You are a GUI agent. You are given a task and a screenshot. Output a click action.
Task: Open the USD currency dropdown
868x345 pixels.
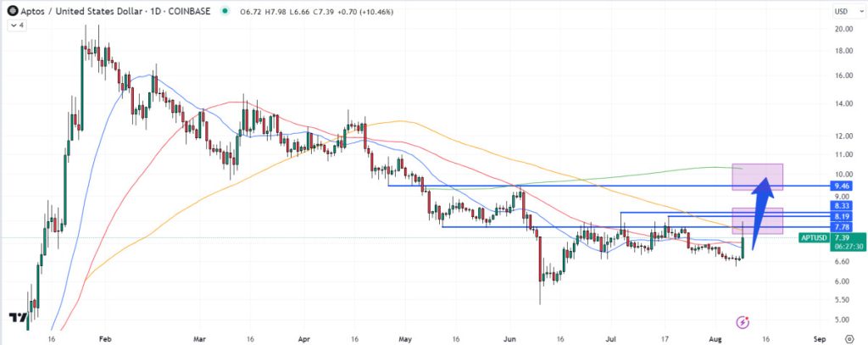click(841, 11)
